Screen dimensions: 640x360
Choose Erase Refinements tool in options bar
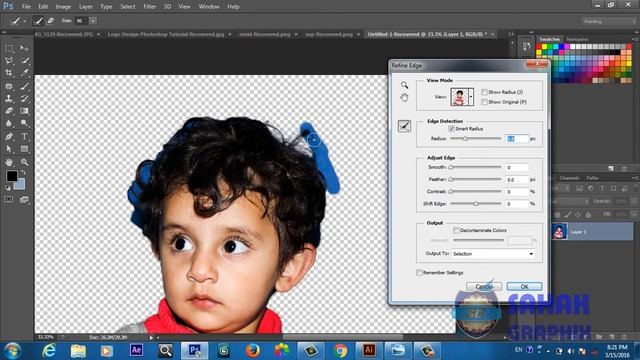click(51, 20)
